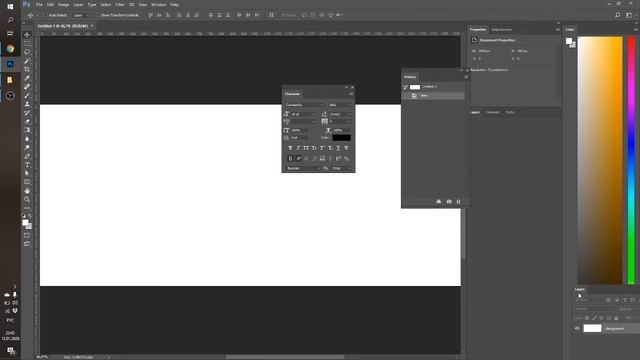The image size is (640, 360).
Task: Click the vertical scale field in Character panel
Action: [299, 130]
